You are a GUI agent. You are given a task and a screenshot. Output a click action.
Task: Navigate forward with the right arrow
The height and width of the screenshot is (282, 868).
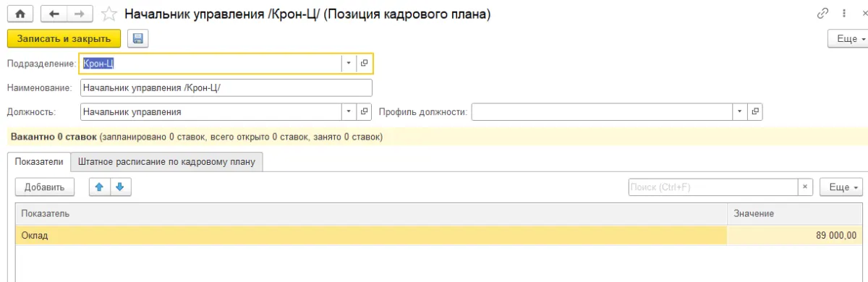pos(80,14)
